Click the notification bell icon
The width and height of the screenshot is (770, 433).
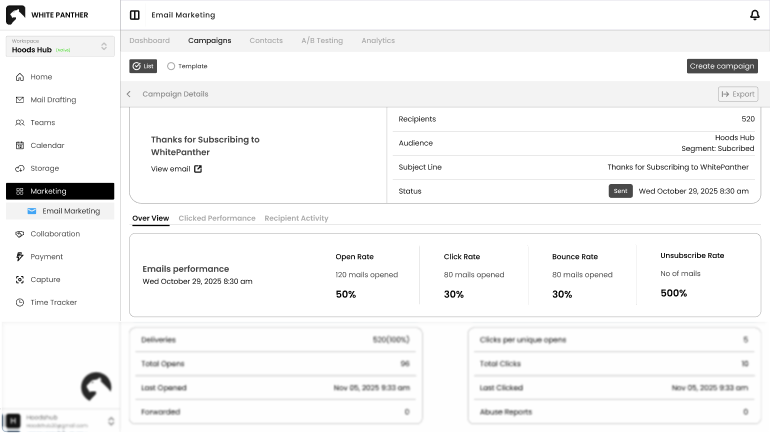tap(754, 15)
